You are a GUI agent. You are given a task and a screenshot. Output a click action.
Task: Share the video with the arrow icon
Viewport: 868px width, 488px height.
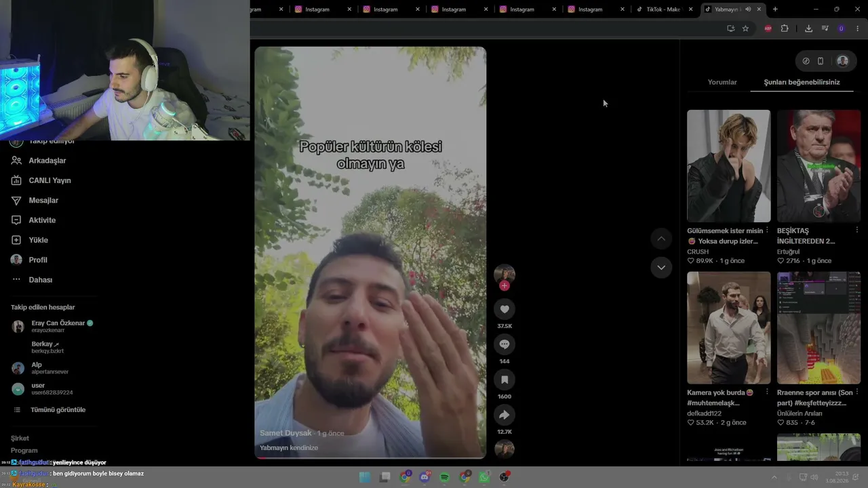[x=505, y=415]
